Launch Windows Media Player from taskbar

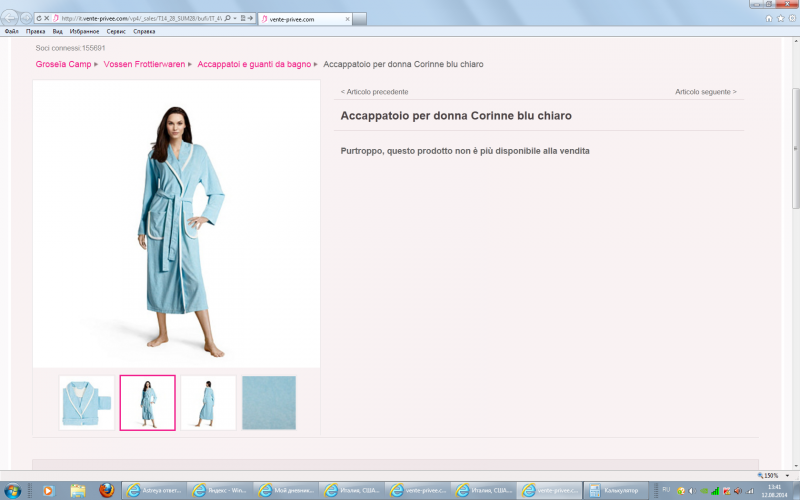pyautogui.click(x=48, y=491)
